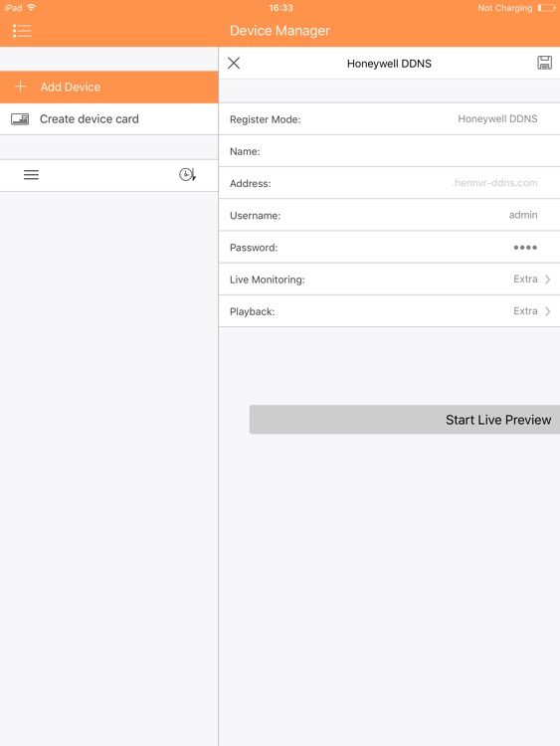Save the device with floppy disk icon
The width and height of the screenshot is (560, 746).
tap(544, 63)
